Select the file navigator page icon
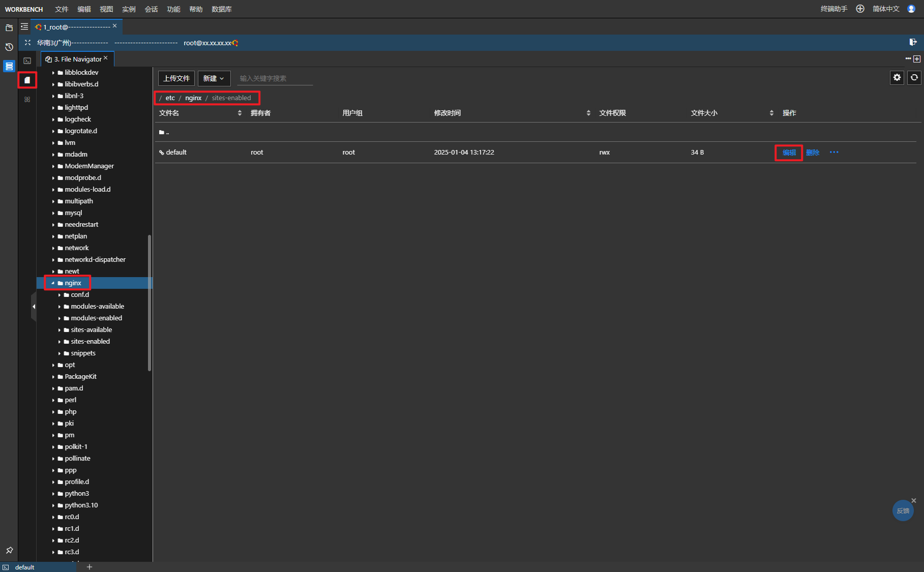This screenshot has width=924, height=572. (27, 80)
